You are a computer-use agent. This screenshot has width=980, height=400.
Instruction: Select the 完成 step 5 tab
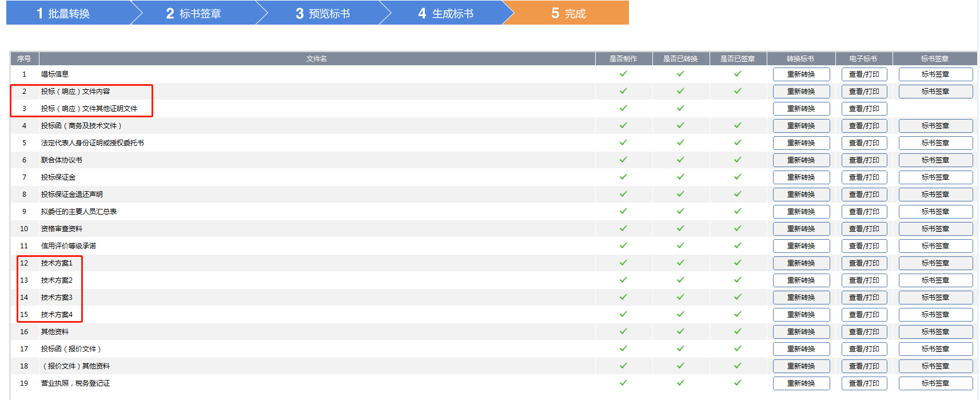568,13
